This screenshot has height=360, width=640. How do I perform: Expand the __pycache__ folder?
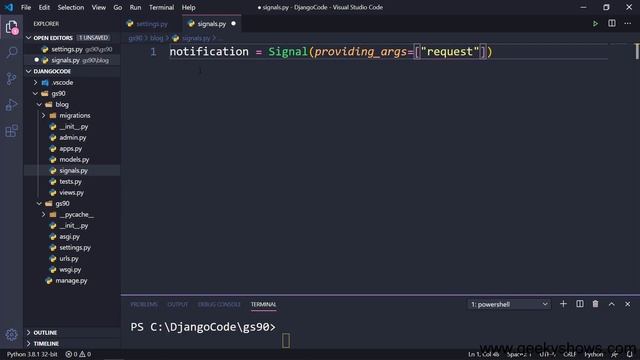pos(72,214)
